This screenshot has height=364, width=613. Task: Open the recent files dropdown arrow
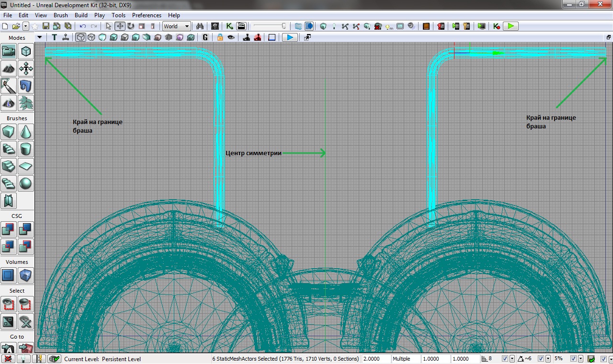coord(26,26)
